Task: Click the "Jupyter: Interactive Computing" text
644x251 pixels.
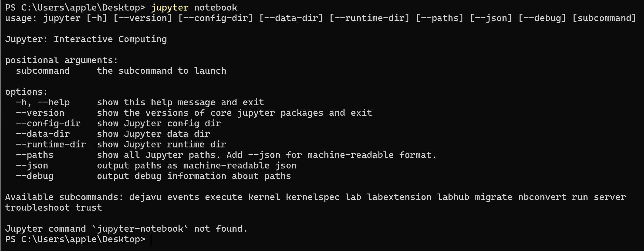Action: (86, 39)
